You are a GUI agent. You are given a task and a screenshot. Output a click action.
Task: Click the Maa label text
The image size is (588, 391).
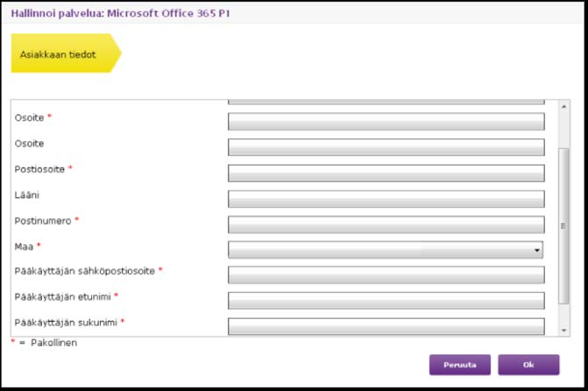click(x=24, y=246)
